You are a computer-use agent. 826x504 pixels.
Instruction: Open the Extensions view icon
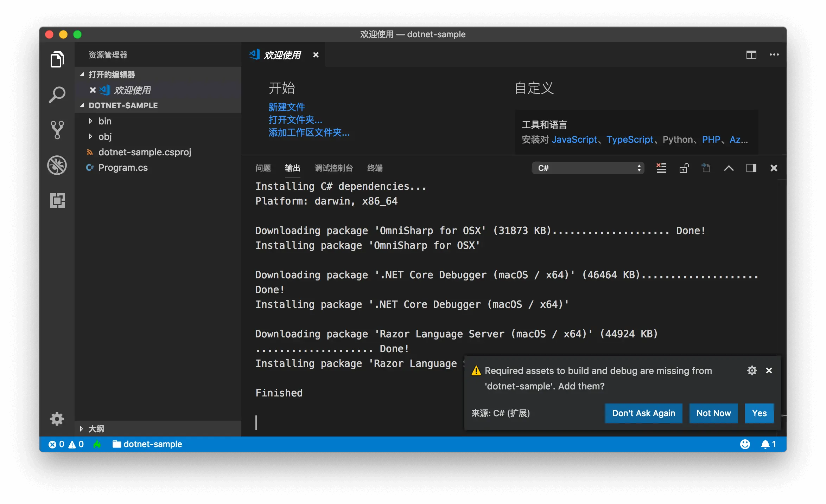(x=57, y=201)
